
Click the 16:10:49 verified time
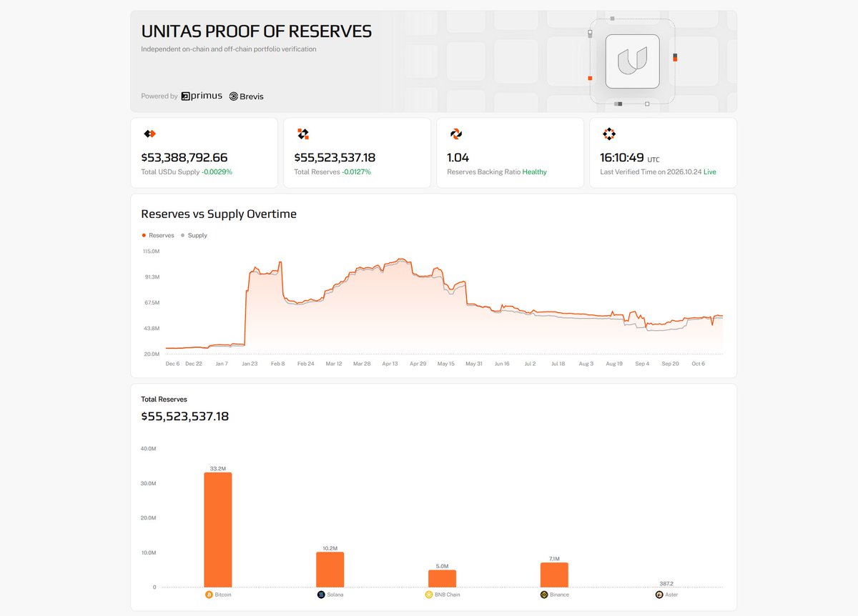click(622, 157)
